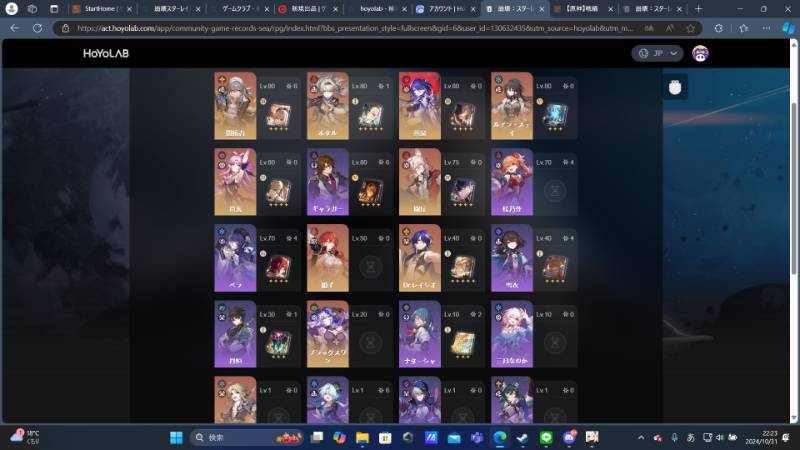Open the Edge profile icon

point(11,9)
